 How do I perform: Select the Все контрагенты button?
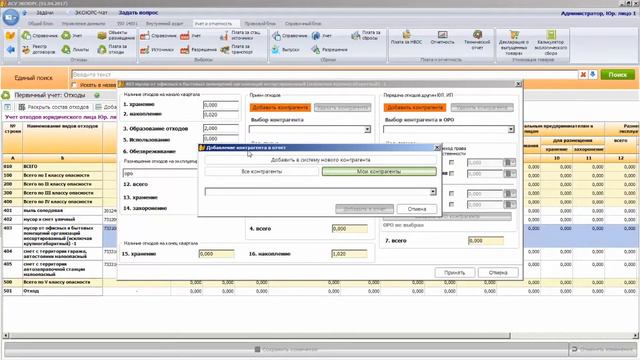point(262,172)
